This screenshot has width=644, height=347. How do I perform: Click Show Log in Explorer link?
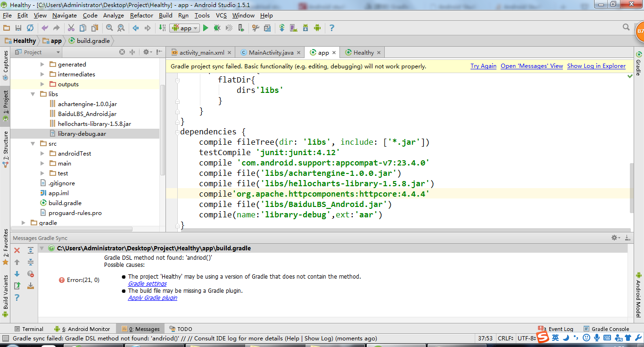pyautogui.click(x=596, y=66)
